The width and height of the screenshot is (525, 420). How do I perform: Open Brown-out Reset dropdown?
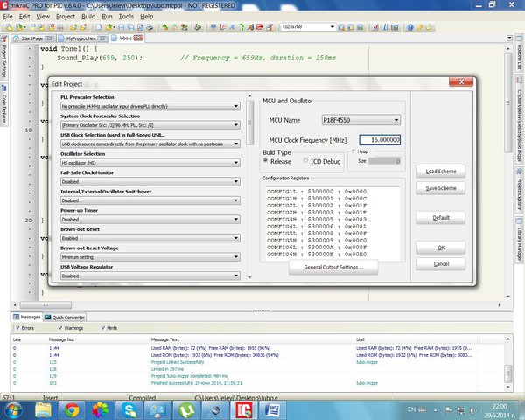point(150,238)
